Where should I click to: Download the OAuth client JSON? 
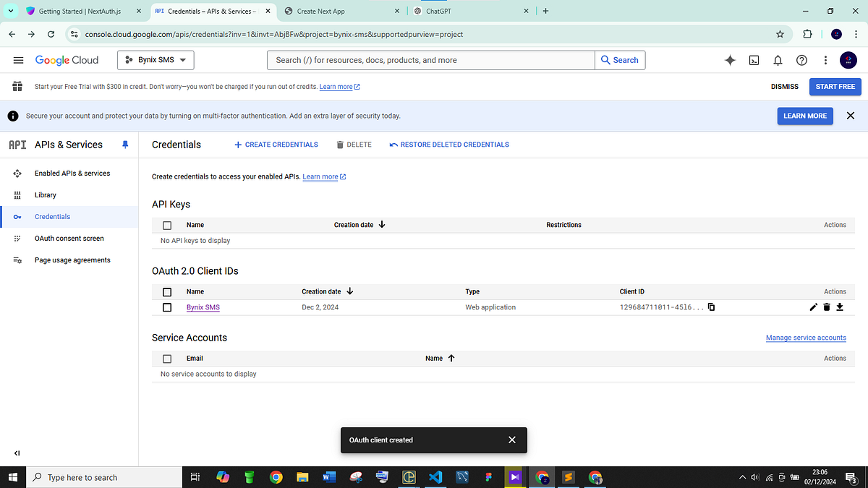(x=839, y=307)
